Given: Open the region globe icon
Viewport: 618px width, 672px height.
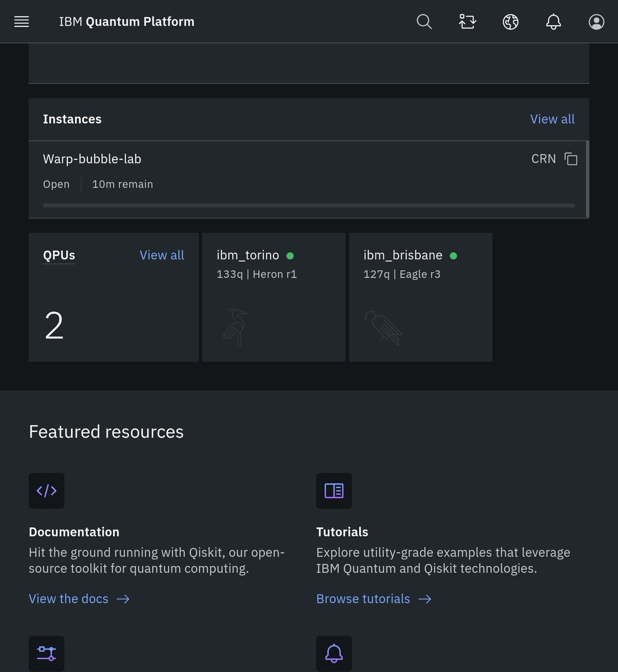Looking at the screenshot, I should click(x=510, y=22).
